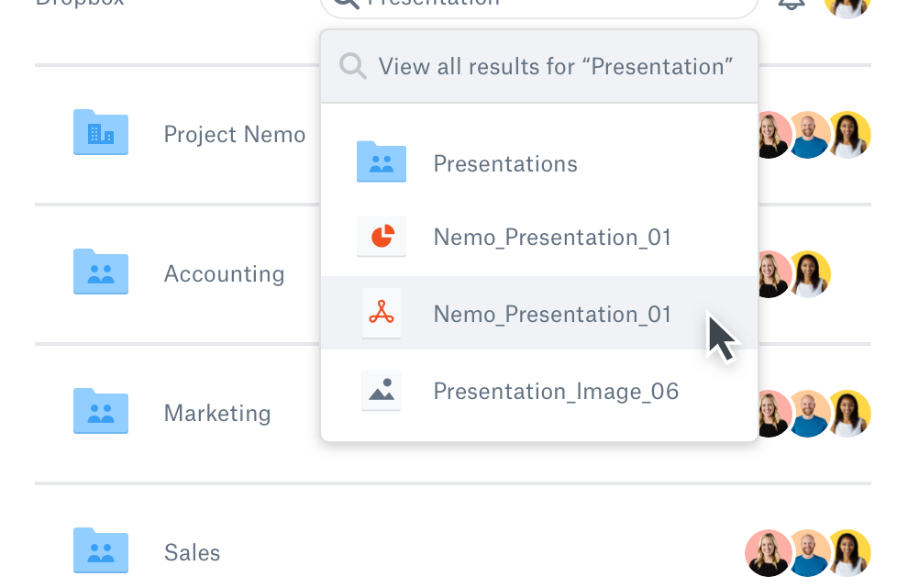This screenshot has height=588, width=908.
Task: Open the Accounting folder
Action: click(224, 273)
